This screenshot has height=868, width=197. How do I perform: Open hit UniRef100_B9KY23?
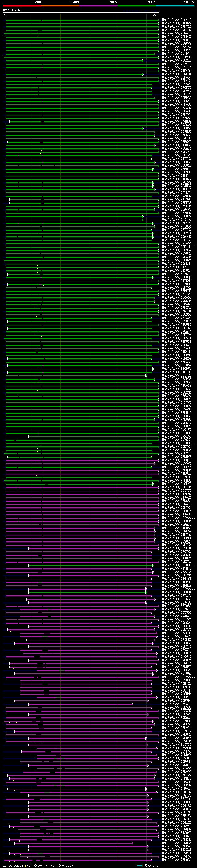pos(177,26)
